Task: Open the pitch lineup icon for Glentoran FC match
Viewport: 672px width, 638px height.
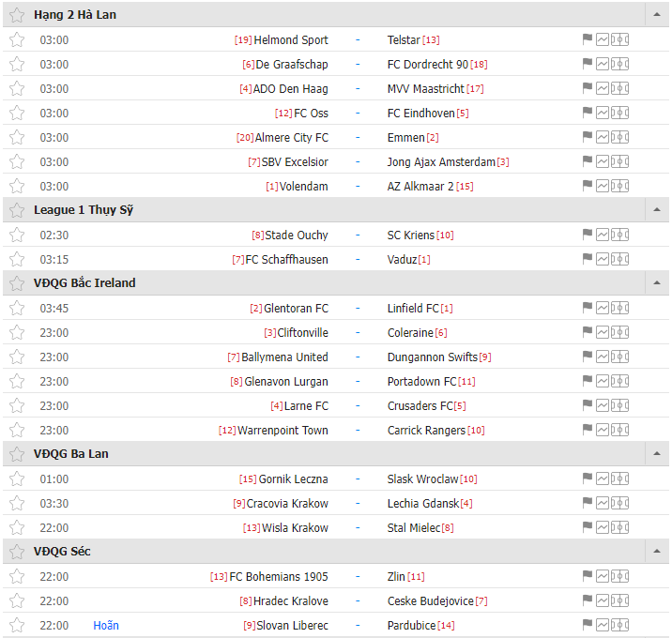Action: click(x=619, y=308)
